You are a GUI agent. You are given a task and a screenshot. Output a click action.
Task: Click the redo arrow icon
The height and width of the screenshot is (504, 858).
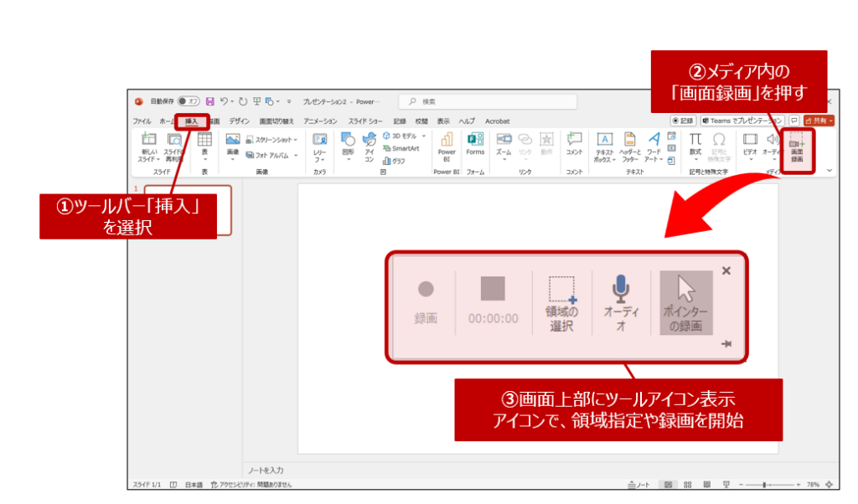[x=242, y=101]
